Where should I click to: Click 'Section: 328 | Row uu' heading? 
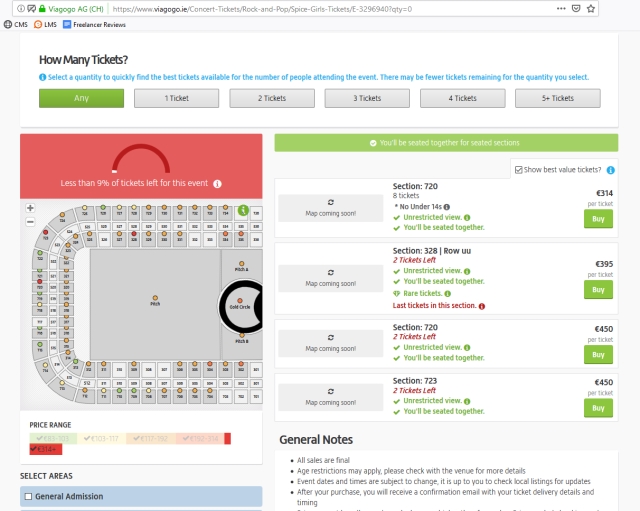point(432,251)
